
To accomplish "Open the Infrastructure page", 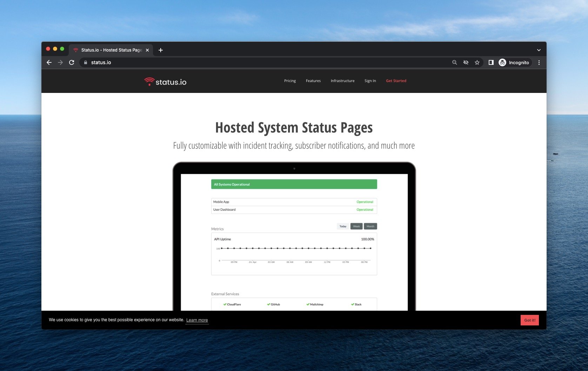I will point(342,81).
